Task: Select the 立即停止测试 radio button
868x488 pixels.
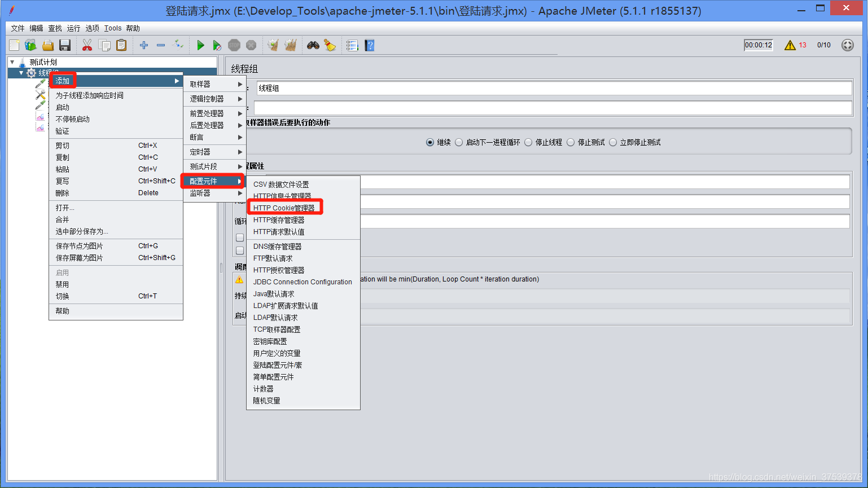Action: click(x=613, y=142)
